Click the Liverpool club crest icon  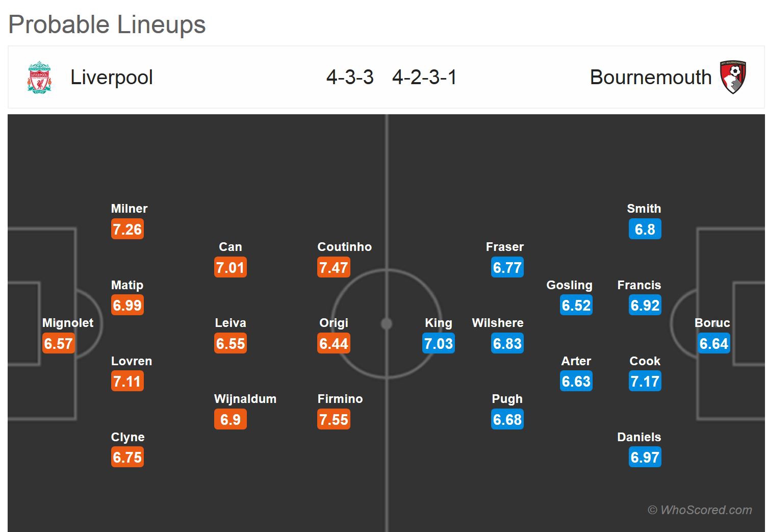tap(39, 78)
